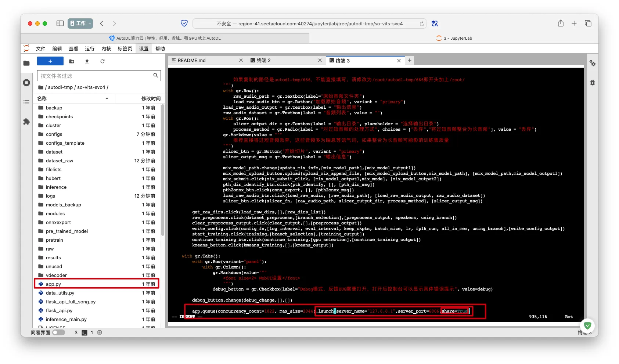
Task: Upload files with the upload arrow icon
Action: (x=87, y=61)
